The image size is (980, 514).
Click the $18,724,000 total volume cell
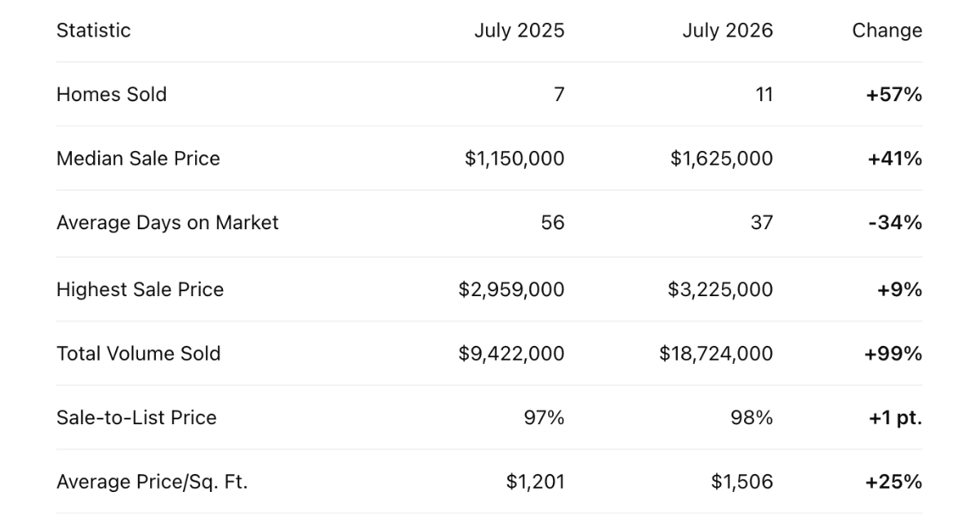tap(716, 353)
